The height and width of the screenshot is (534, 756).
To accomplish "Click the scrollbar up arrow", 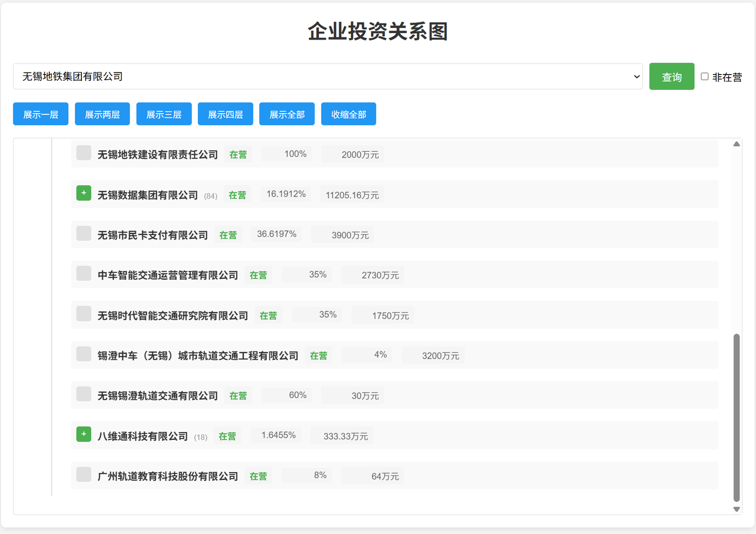I will 737,144.
